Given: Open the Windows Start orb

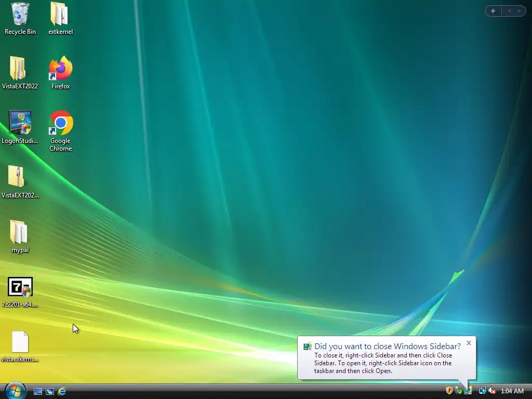Looking at the screenshot, I should click(x=15, y=391).
